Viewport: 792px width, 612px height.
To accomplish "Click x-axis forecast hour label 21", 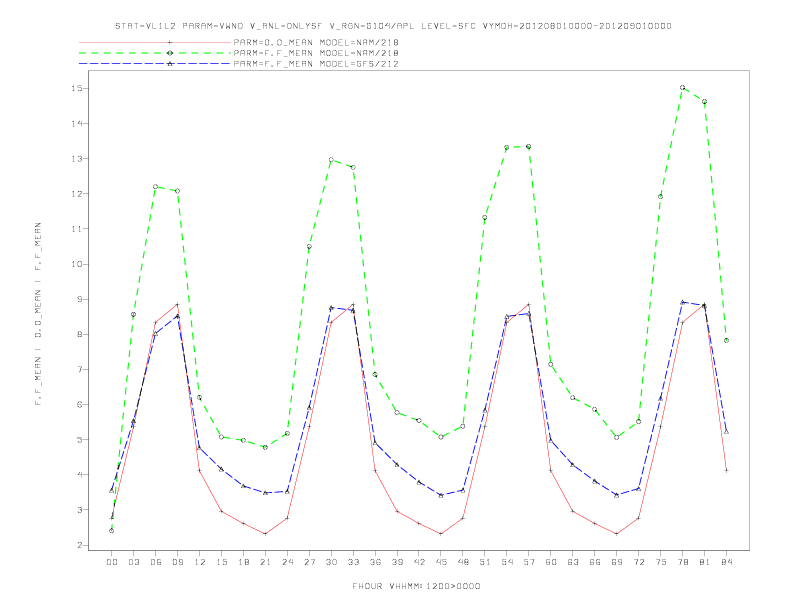I will 265,562.
